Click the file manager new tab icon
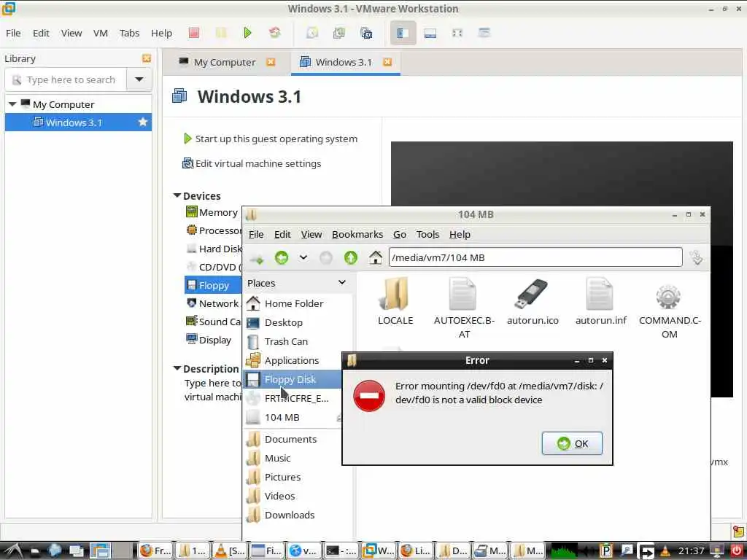 [x=257, y=258]
